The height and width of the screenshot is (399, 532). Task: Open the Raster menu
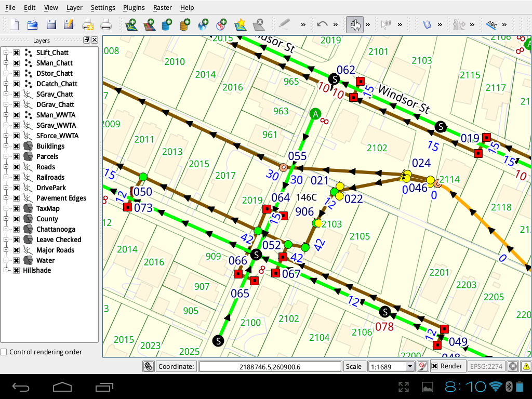click(163, 7)
